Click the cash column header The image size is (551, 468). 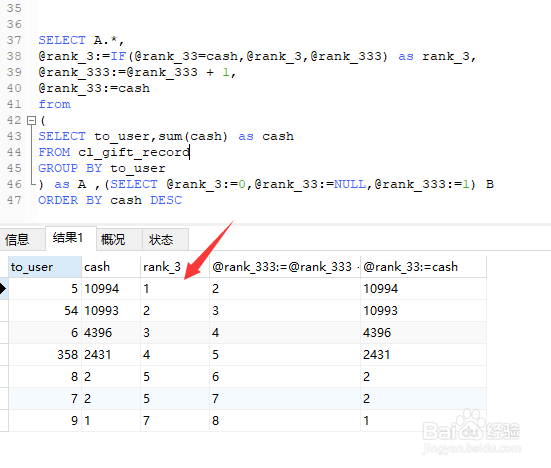click(x=111, y=267)
